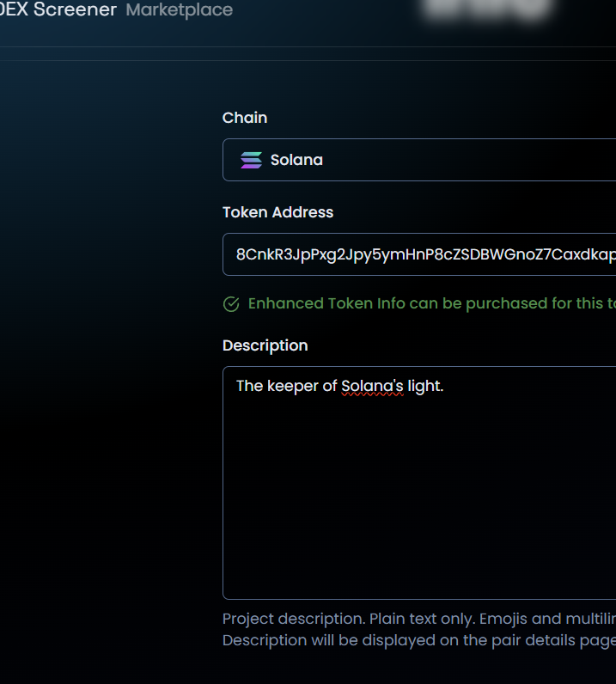Screen dimensions: 616x684
Task: Click the 'Description' label
Action: click(265, 345)
